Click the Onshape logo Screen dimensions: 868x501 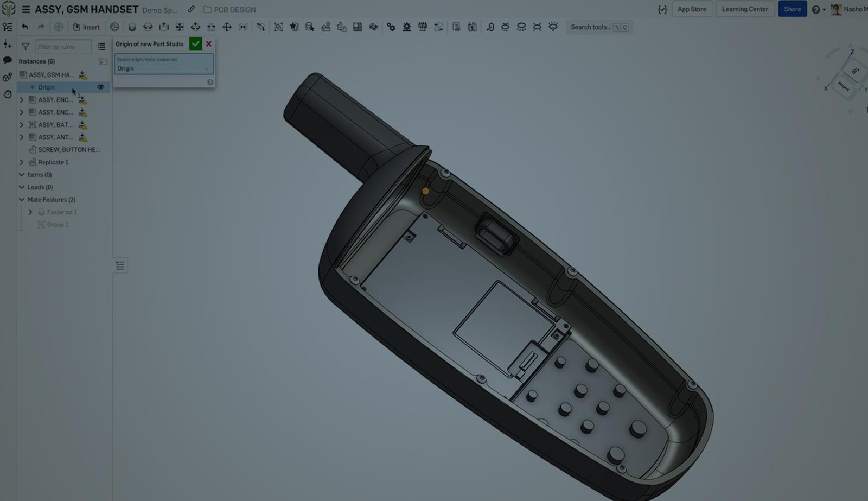coord(8,9)
